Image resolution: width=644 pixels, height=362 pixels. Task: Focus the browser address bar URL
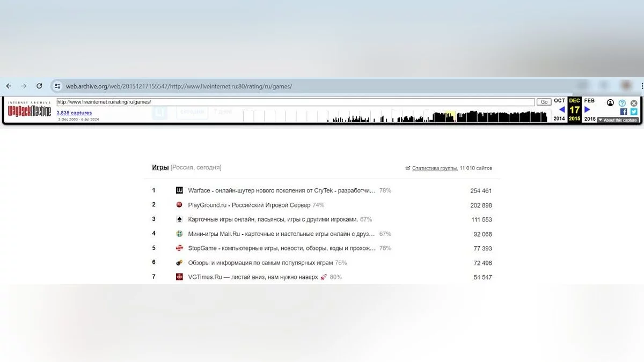tap(179, 86)
